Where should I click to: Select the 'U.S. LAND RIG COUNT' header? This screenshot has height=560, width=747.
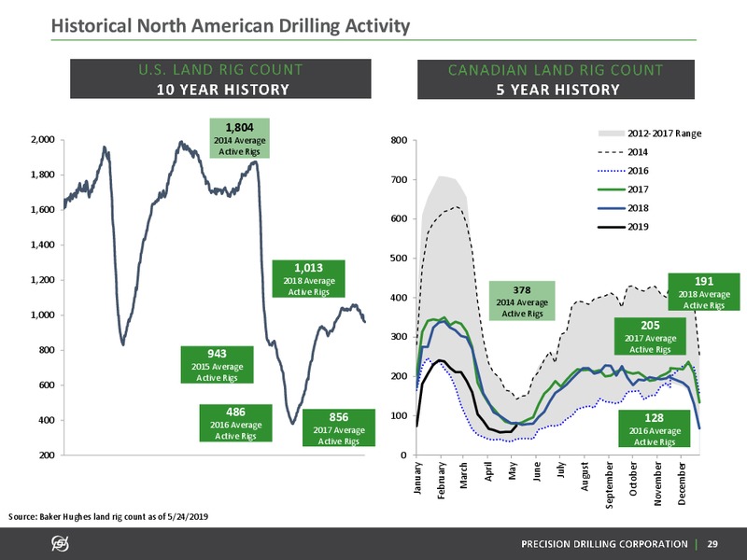tap(220, 69)
